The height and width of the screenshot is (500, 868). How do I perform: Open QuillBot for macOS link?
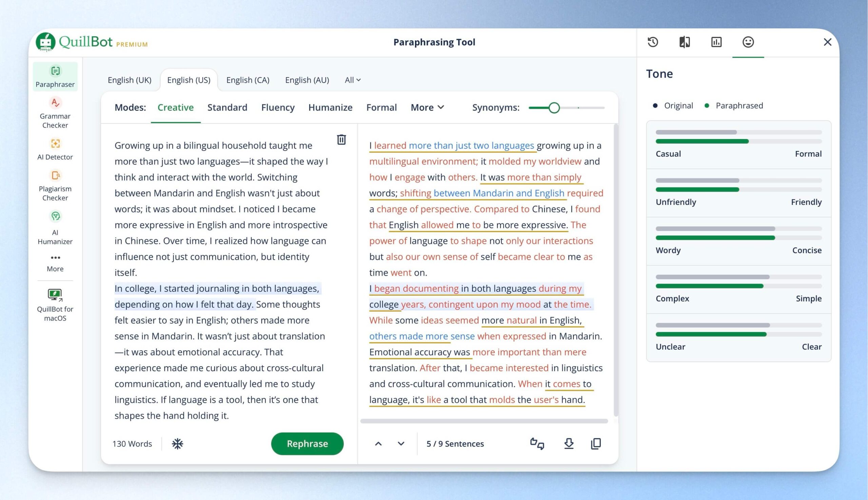click(55, 305)
